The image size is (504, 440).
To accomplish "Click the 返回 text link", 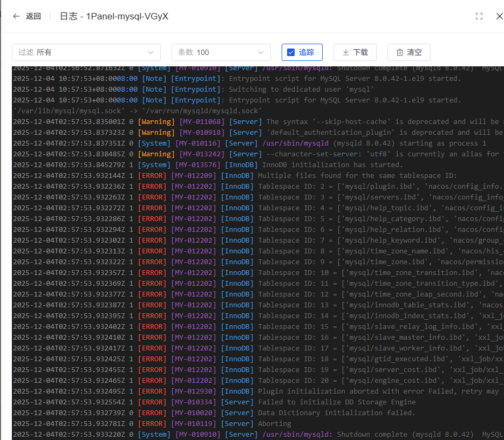I will click(33, 16).
